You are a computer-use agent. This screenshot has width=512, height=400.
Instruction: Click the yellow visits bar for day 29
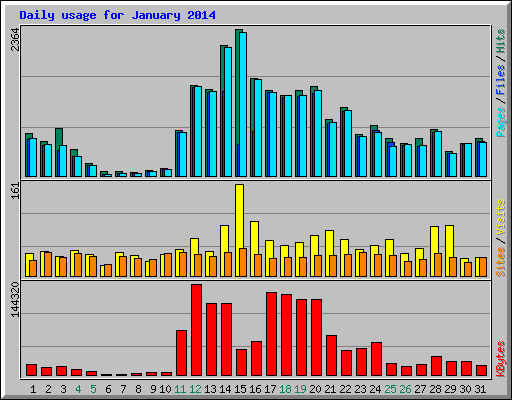pos(449,241)
